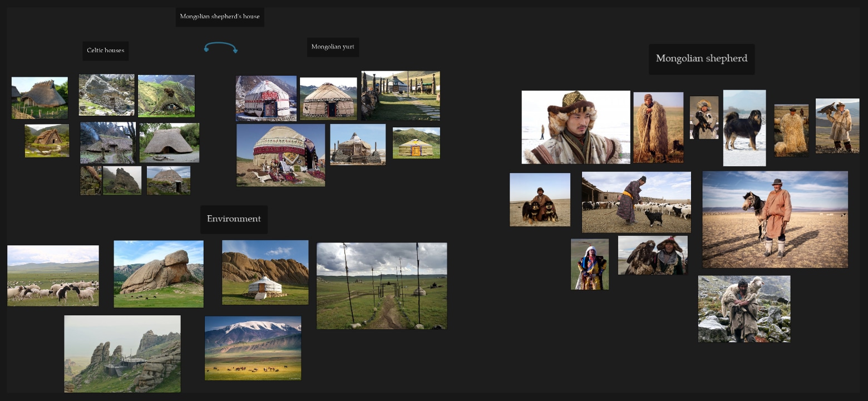868x401 pixels.
Task: Select the sheep flock grazing photo
Action: [53, 274]
